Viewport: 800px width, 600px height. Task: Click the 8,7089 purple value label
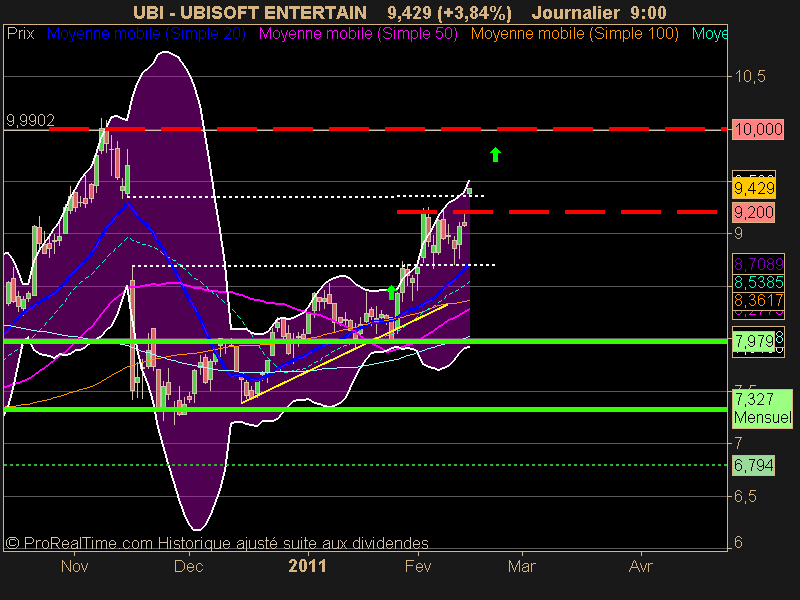pyautogui.click(x=758, y=264)
